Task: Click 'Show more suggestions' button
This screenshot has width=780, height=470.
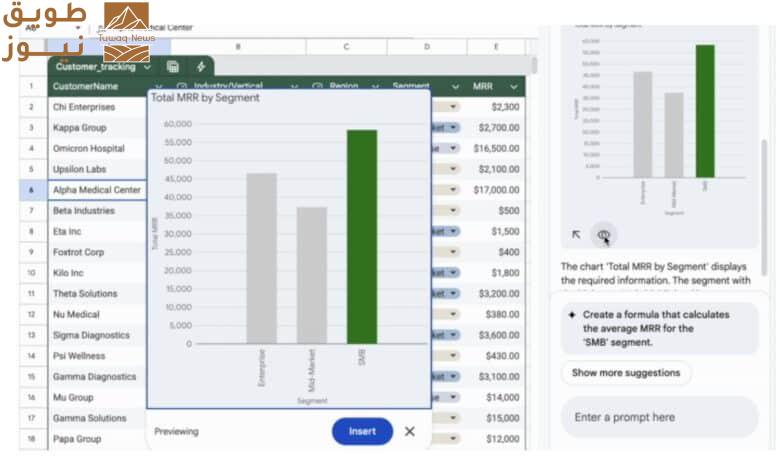Action: (626, 373)
